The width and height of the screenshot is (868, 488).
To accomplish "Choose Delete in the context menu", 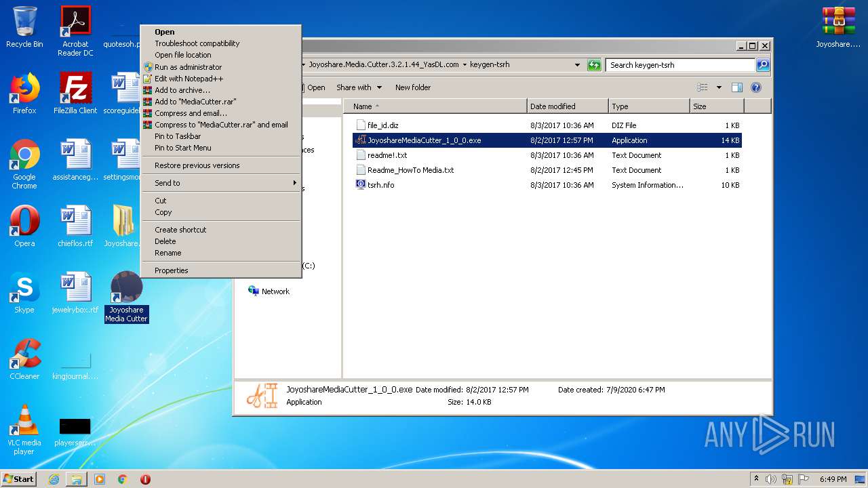I will pos(221,241).
